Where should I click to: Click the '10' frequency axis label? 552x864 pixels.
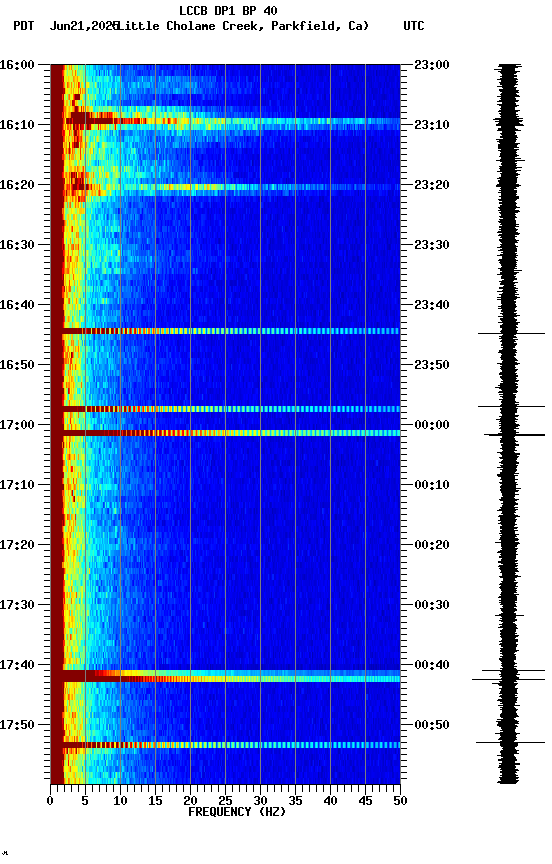point(120,801)
